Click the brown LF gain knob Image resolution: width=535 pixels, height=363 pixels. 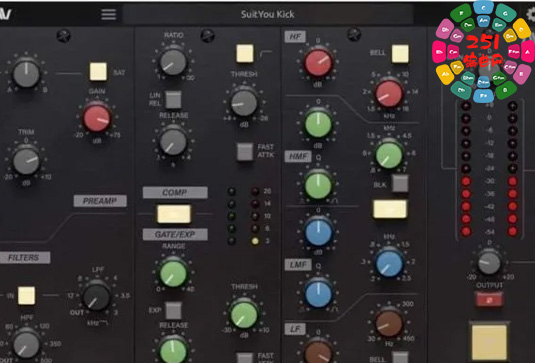pos(318,352)
